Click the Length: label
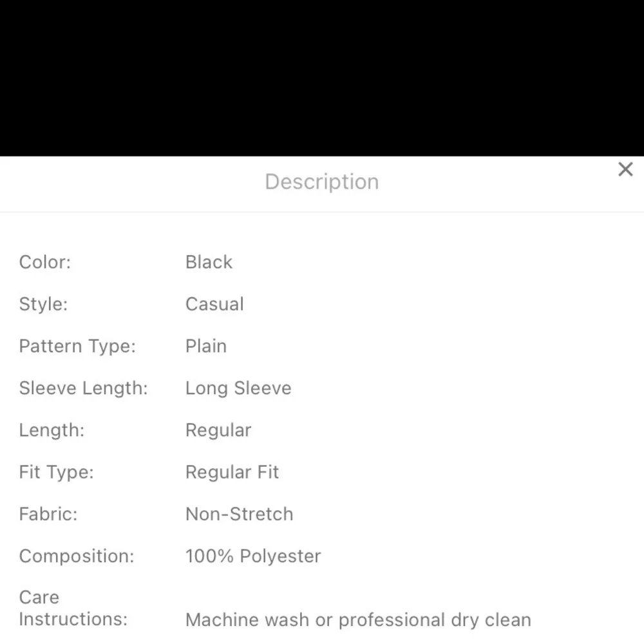Viewport: 644px width, 644px height. [52, 430]
